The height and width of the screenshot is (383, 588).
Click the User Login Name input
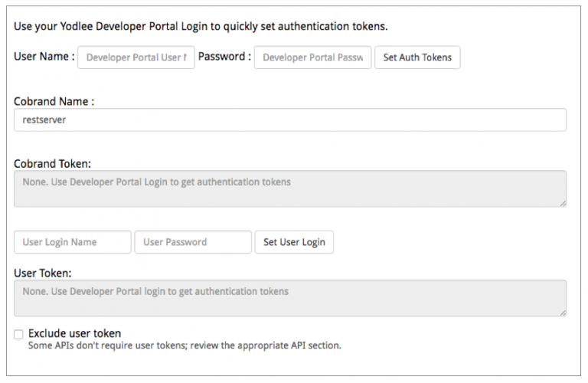coord(73,242)
